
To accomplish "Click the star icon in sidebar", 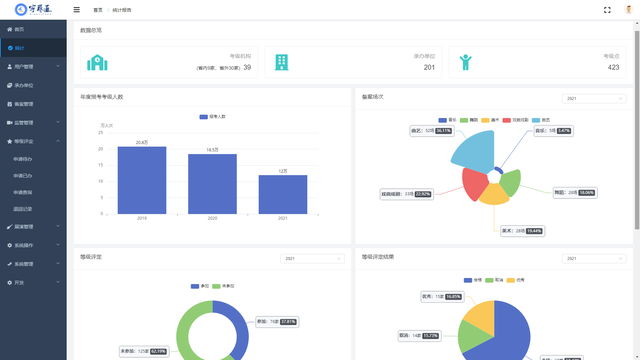I will tap(9, 141).
